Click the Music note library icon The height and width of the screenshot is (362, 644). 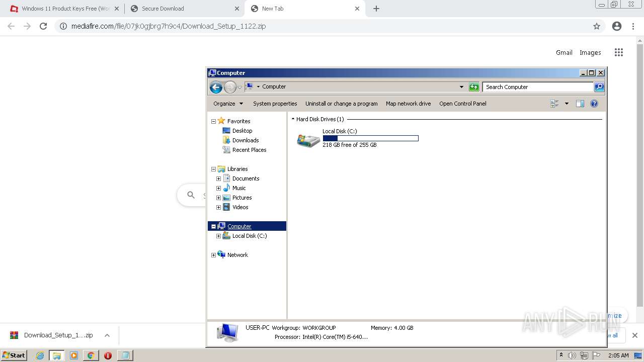coord(226,188)
